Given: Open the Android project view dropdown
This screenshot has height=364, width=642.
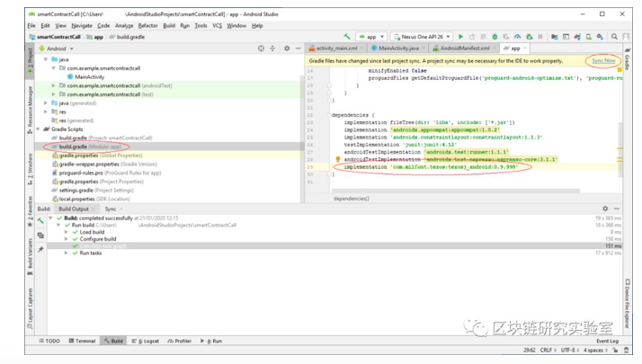Looking at the screenshot, I should [56, 49].
